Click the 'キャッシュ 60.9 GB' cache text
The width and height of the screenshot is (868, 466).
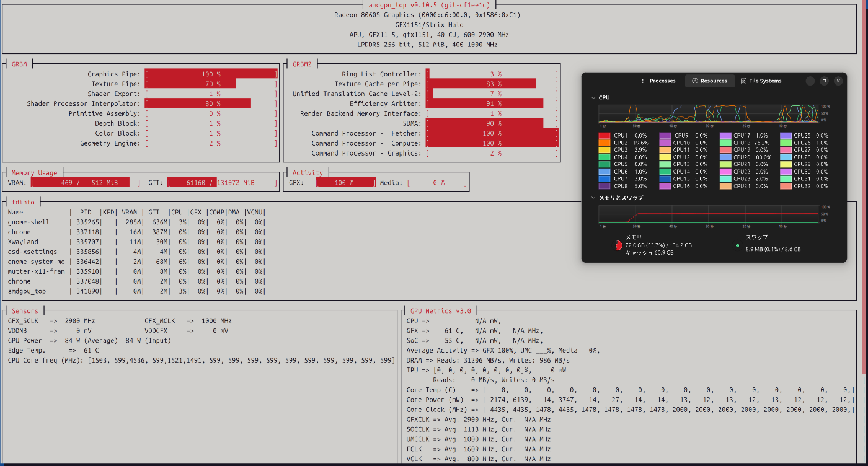pos(649,253)
